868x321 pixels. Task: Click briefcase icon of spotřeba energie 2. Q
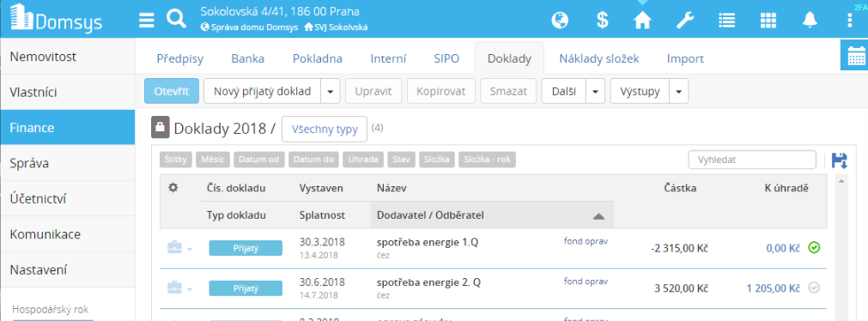(173, 288)
